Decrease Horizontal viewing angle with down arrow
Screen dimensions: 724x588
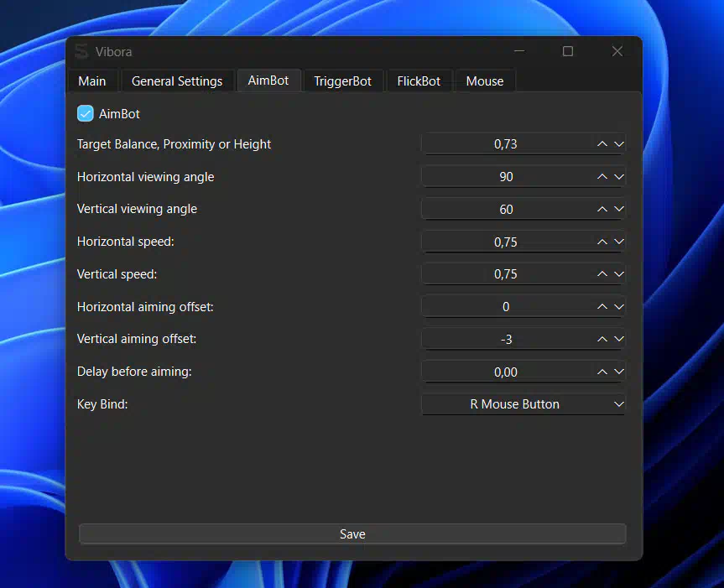coord(619,177)
